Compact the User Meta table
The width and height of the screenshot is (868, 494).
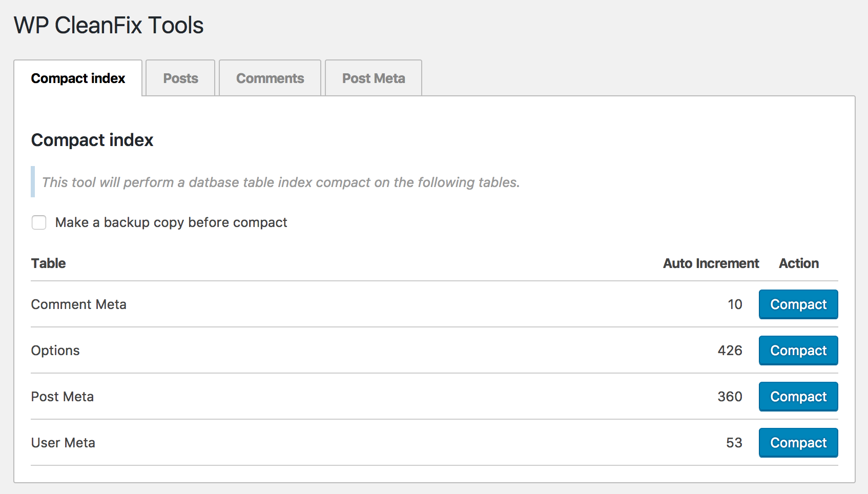(x=798, y=443)
